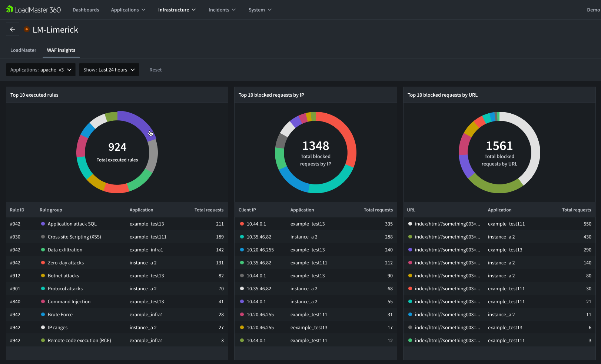Open the Incidents menu

(222, 10)
